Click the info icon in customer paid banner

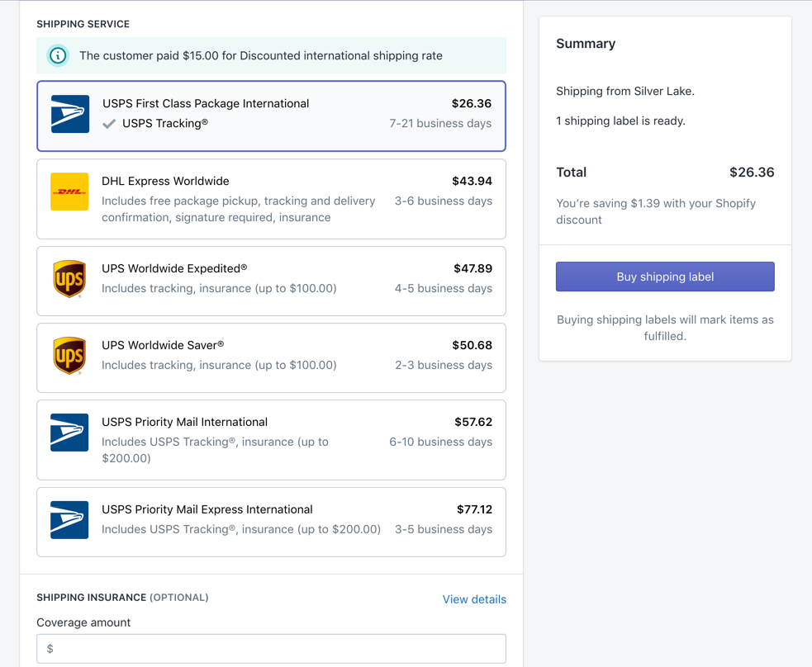tap(58, 55)
